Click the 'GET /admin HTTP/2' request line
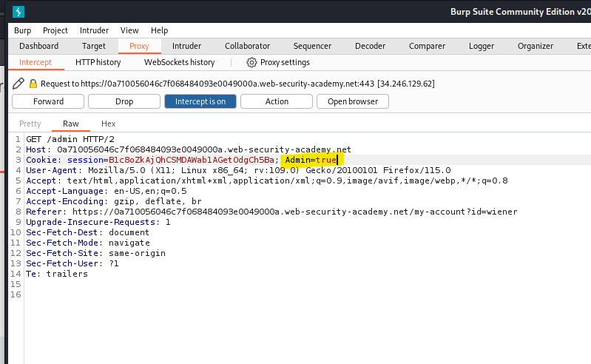 [70, 139]
